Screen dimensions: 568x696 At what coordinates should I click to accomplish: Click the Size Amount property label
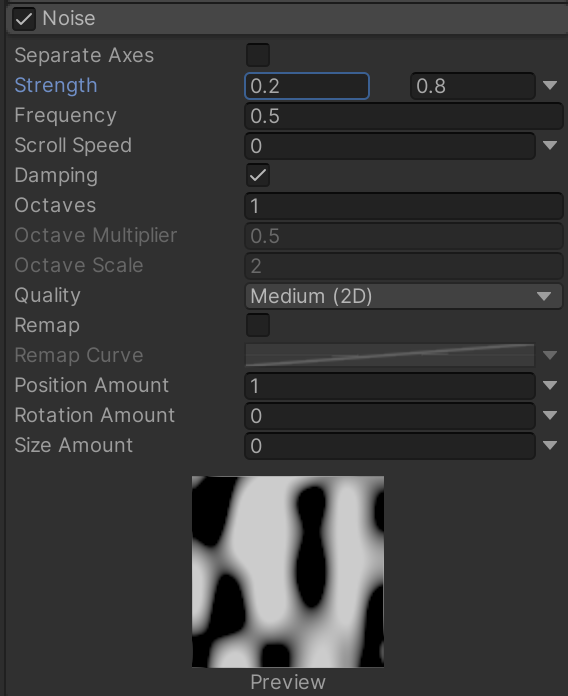tap(74, 445)
